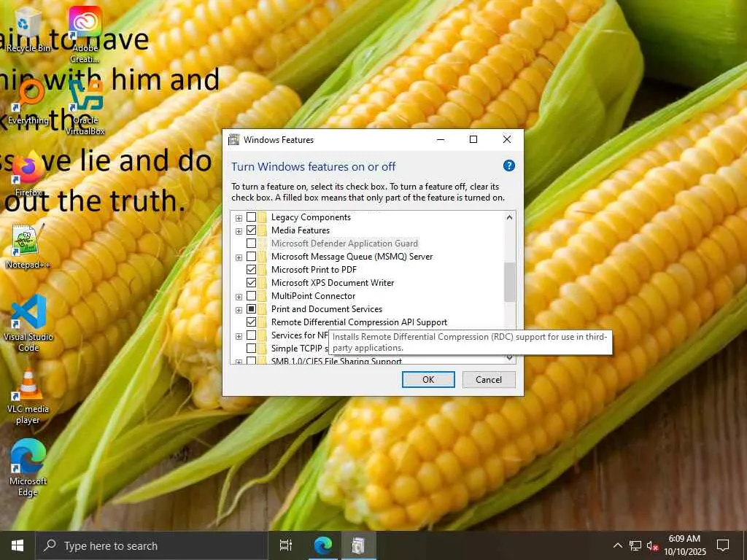Click the feature list scroll-up arrow

(x=509, y=217)
